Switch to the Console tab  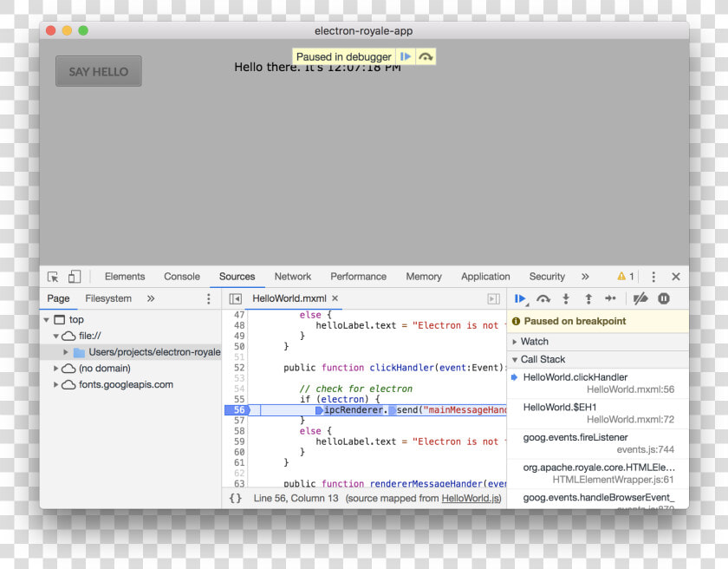tap(181, 277)
